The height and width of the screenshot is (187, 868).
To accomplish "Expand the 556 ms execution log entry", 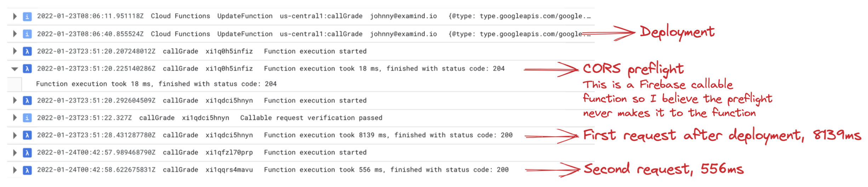I will click(x=15, y=170).
